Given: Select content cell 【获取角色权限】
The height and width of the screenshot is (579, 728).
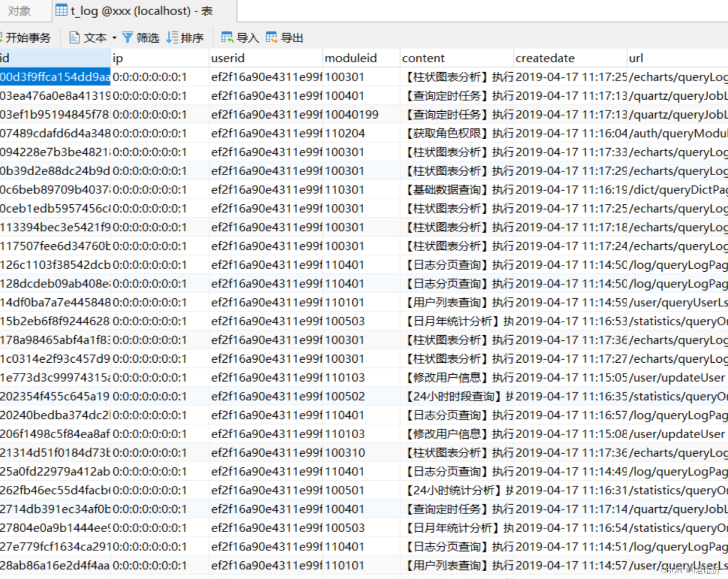Looking at the screenshot, I should [457, 134].
